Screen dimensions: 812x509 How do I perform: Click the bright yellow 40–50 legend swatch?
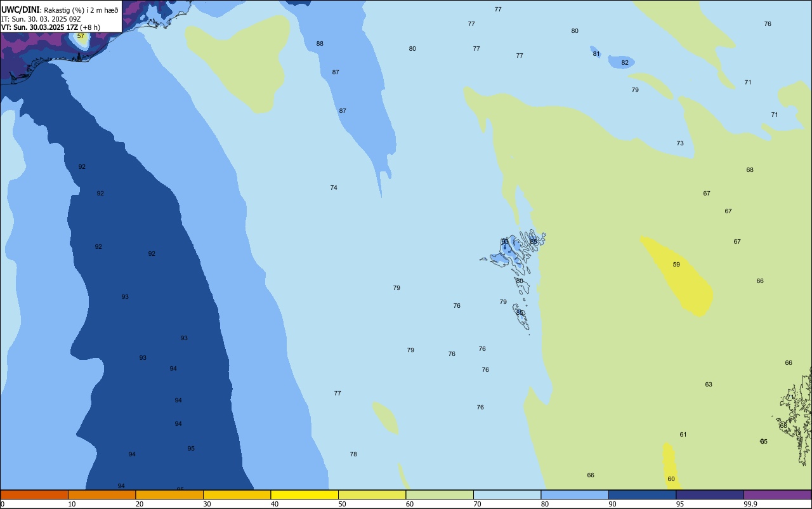pyautogui.click(x=304, y=494)
